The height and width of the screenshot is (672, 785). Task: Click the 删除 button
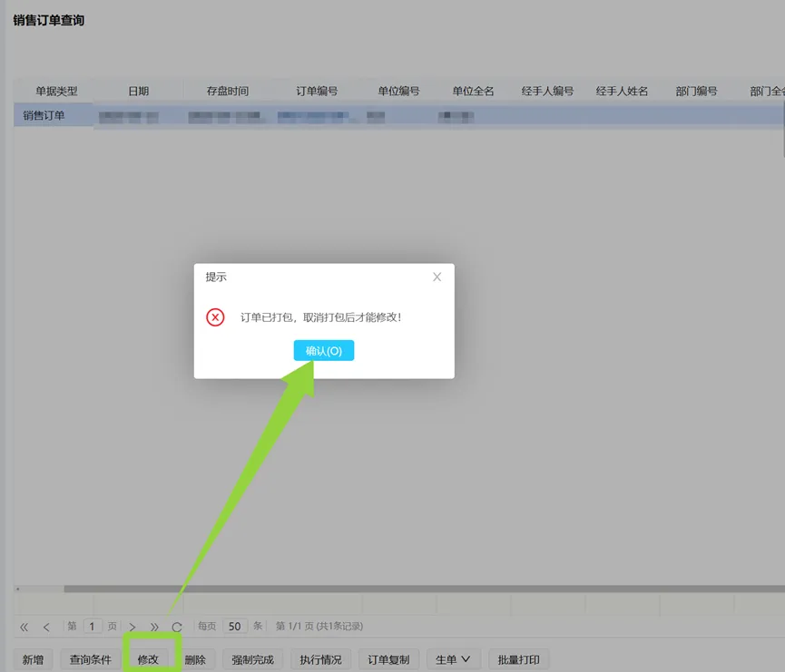(195, 659)
